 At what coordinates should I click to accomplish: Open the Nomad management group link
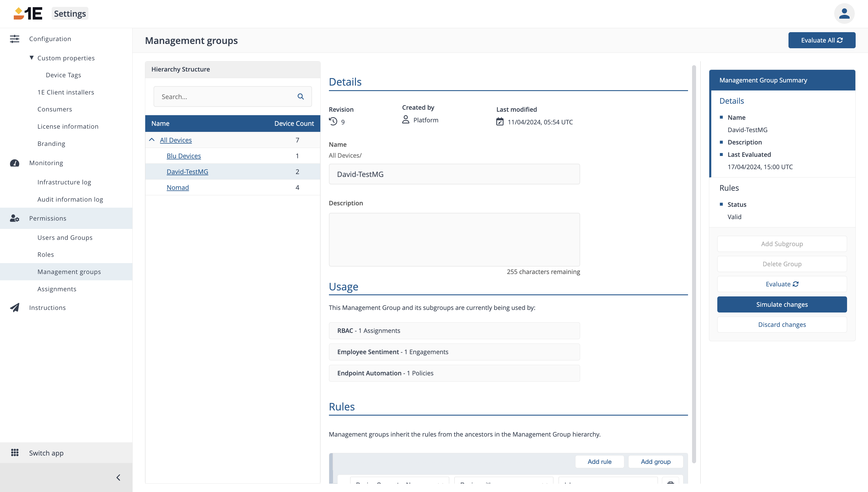pos(178,188)
